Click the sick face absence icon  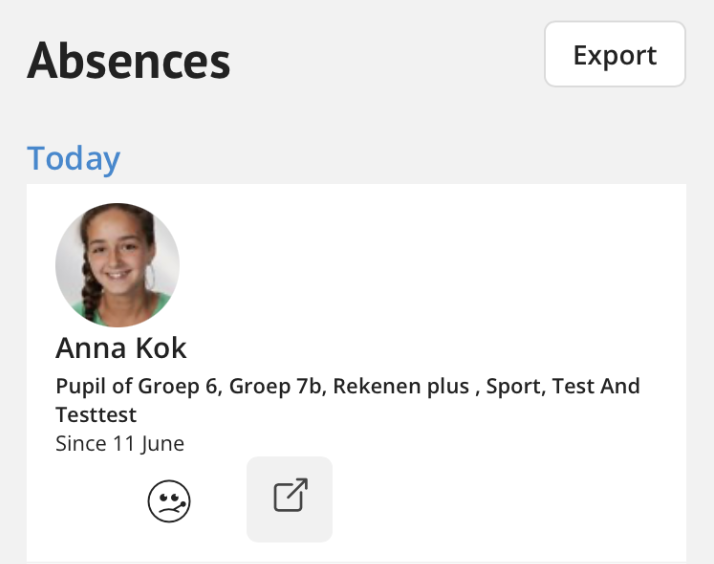[x=169, y=501]
